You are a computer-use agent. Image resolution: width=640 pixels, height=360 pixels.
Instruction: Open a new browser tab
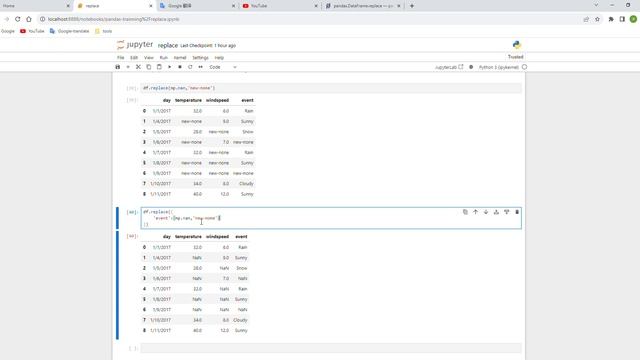click(x=411, y=6)
